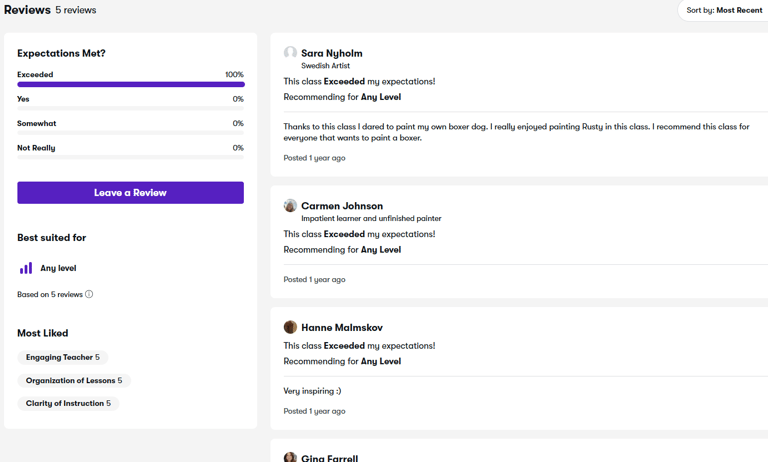The height and width of the screenshot is (462, 768).
Task: Select the 'Engaging Teacher' tag
Action: (x=63, y=357)
